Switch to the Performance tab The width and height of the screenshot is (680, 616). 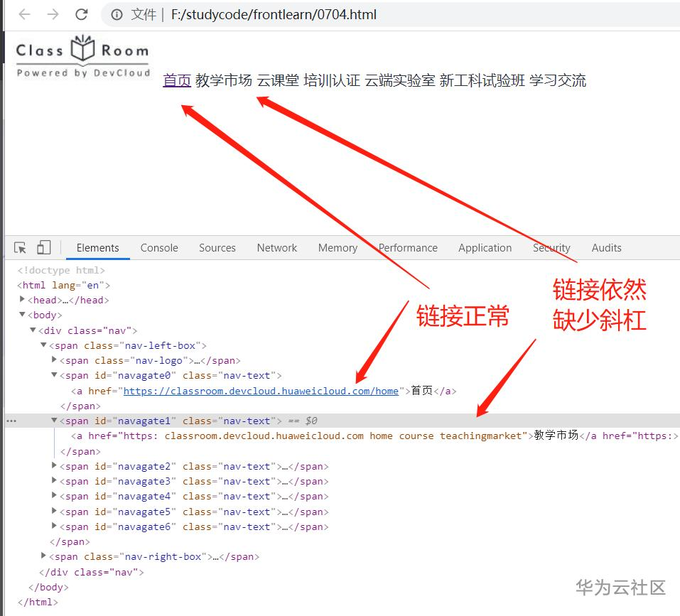point(408,248)
